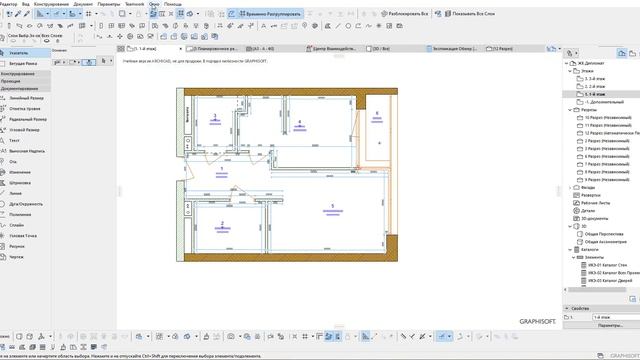This screenshot has width=640, height=360.
Task: Open the Вид menu
Action: 25,4
